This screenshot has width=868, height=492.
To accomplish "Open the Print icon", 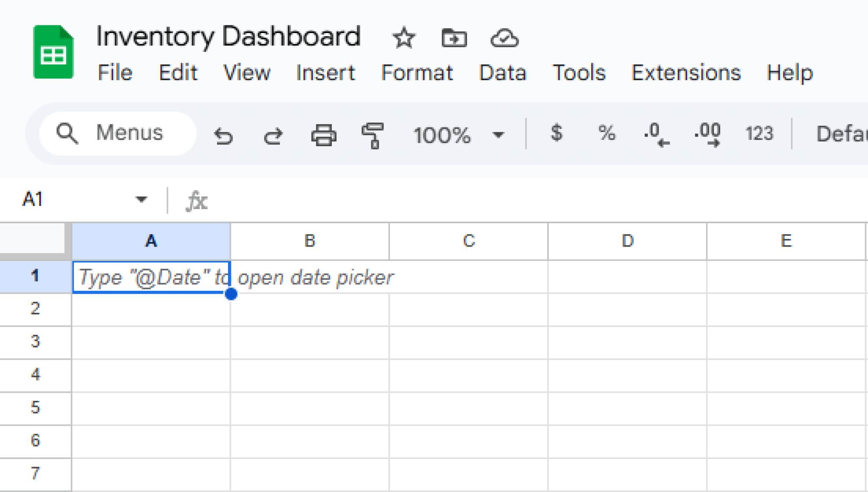I will (x=324, y=136).
